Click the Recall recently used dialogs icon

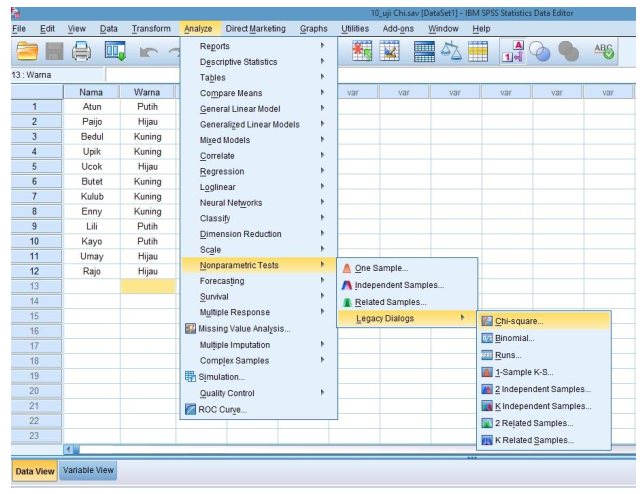[115, 51]
